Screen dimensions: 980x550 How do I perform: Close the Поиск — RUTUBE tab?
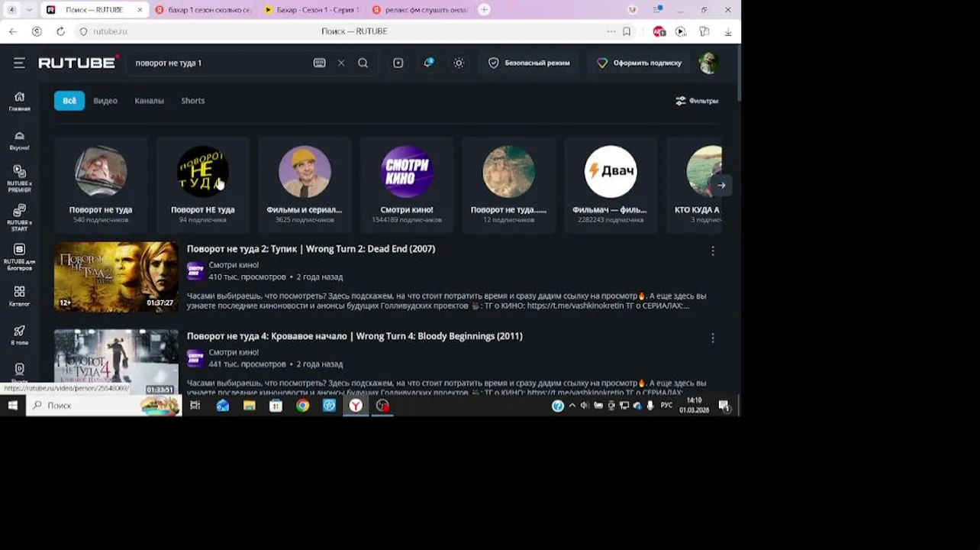tap(140, 10)
